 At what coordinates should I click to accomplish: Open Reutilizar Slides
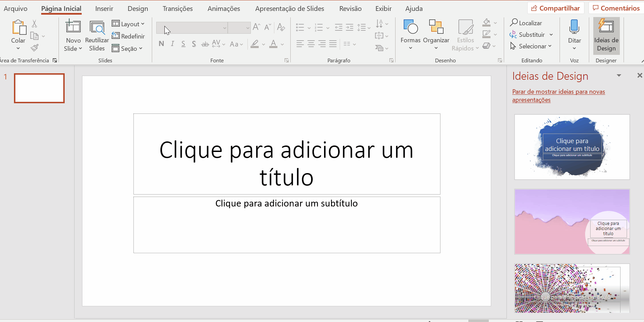(97, 36)
